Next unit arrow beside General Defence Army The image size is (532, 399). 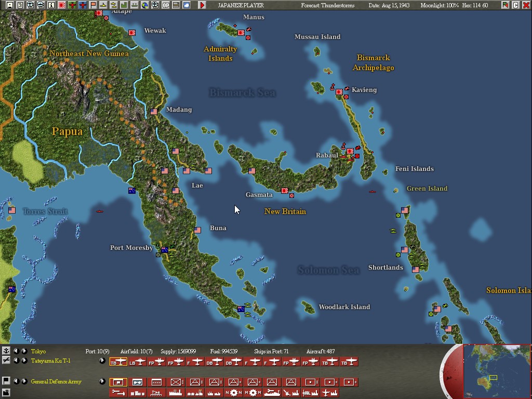coord(24,381)
